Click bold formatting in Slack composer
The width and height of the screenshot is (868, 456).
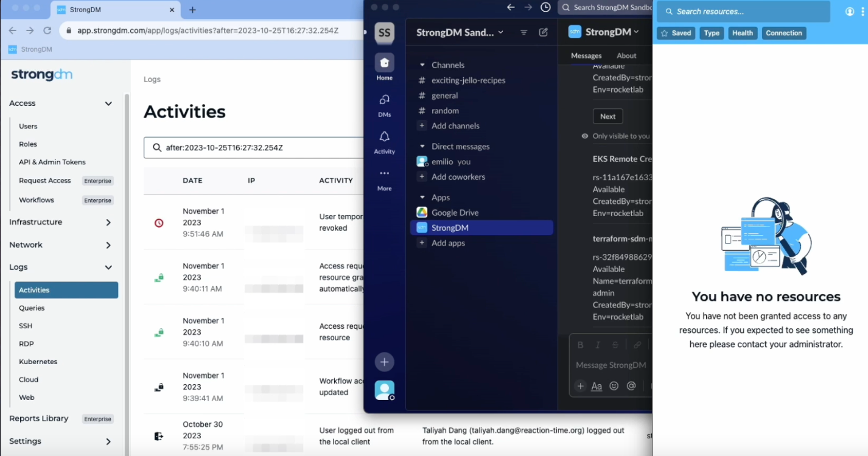click(580, 345)
